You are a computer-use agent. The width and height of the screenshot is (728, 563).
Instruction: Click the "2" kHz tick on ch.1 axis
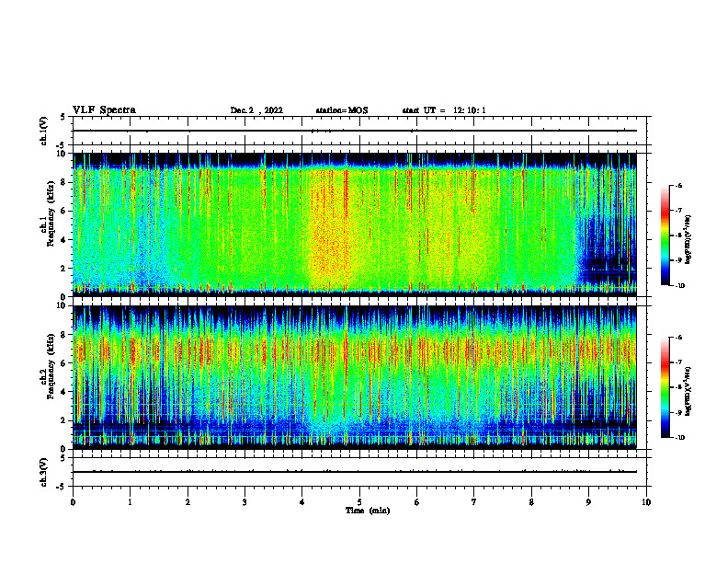pyautogui.click(x=63, y=269)
